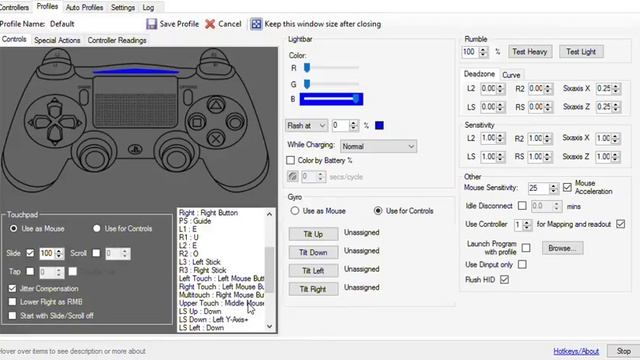Screen dimensions: 640x360
Task: Click the Share button on controller image
Action: coord(84,97)
